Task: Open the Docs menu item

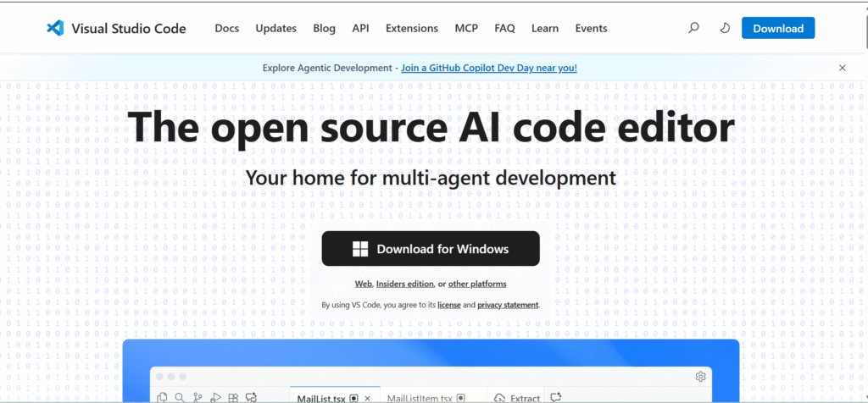Action: pos(226,28)
